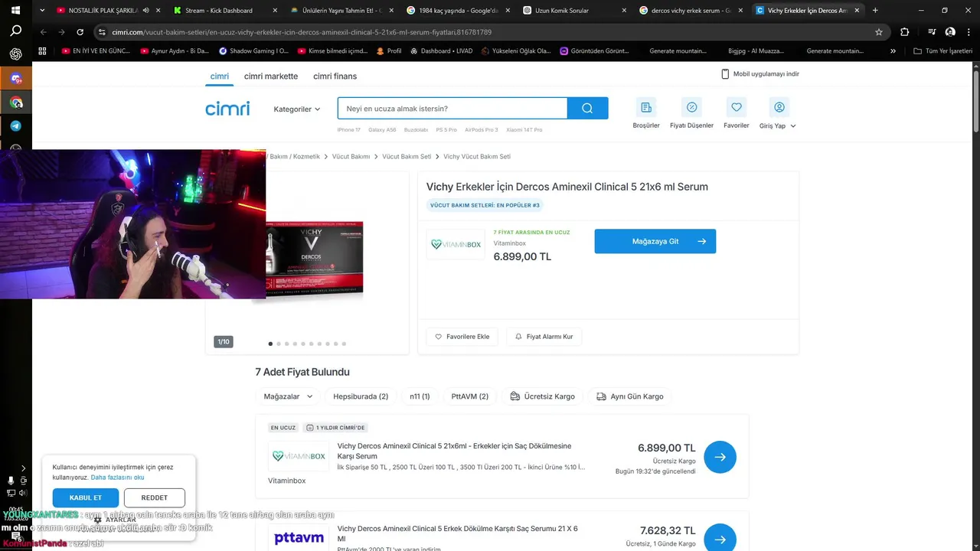Screen dimensions: 980x551
Task: Expand the Mağazalar filter dropdown
Action: (288, 396)
